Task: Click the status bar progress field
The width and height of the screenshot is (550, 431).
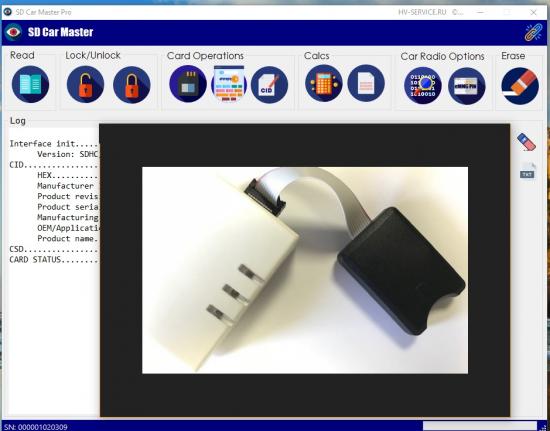Action: pyautogui.click(x=479, y=426)
